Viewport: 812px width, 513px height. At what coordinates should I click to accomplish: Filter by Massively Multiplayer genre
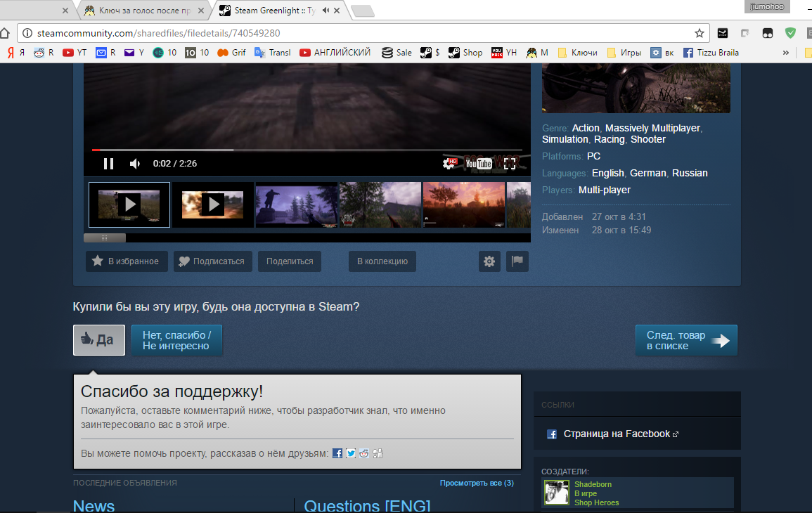click(x=652, y=128)
